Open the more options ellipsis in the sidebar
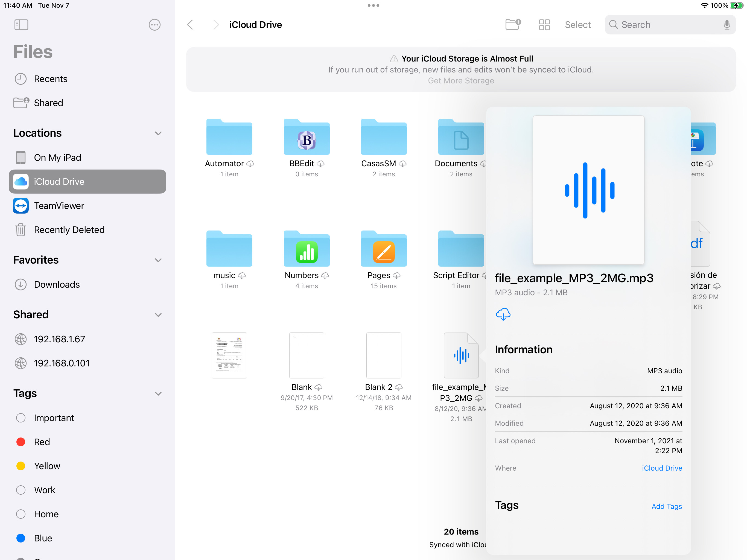Image resolution: width=747 pixels, height=560 pixels. point(154,25)
